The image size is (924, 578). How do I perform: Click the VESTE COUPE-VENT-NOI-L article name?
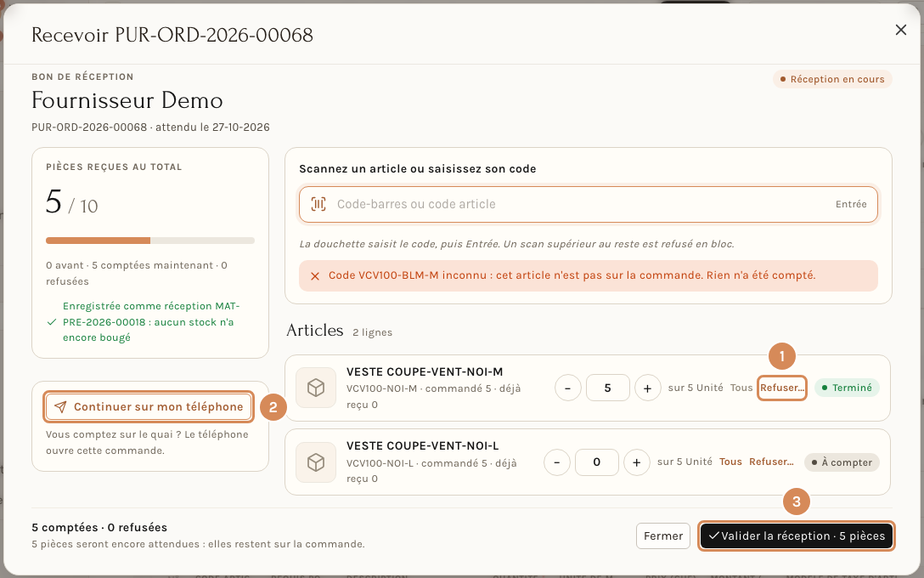423,446
